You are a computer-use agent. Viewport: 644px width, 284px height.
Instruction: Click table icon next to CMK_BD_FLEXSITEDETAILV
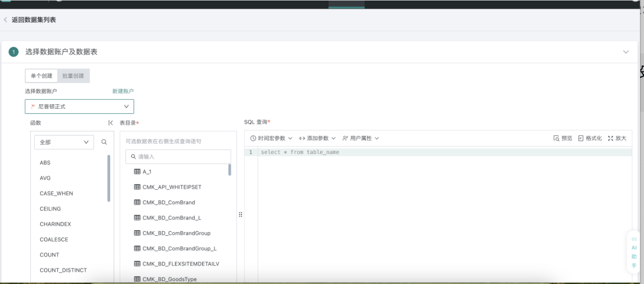pyautogui.click(x=137, y=264)
